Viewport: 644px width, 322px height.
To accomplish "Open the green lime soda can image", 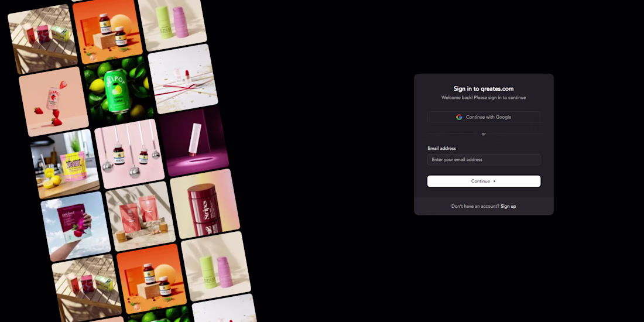I will click(x=119, y=91).
